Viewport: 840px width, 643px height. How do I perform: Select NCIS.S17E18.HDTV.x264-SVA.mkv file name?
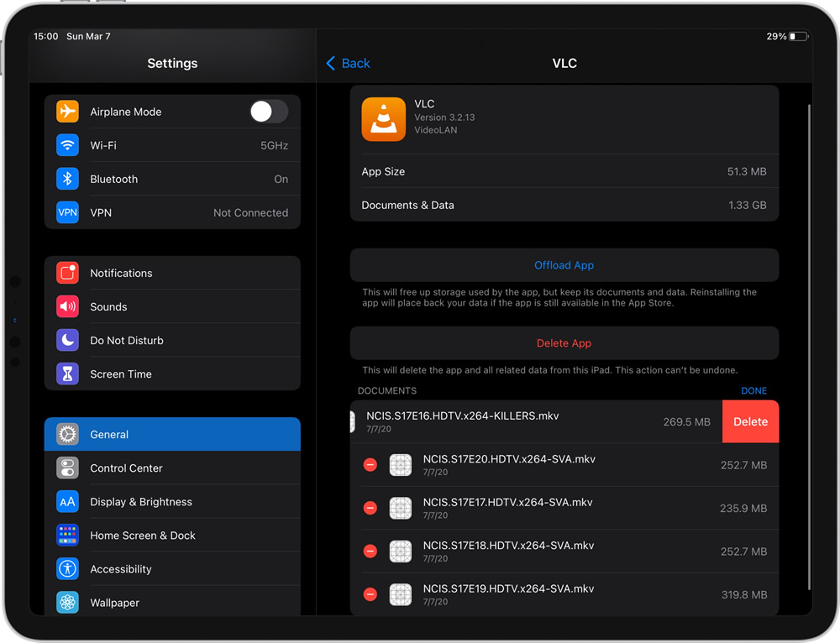[x=508, y=546]
